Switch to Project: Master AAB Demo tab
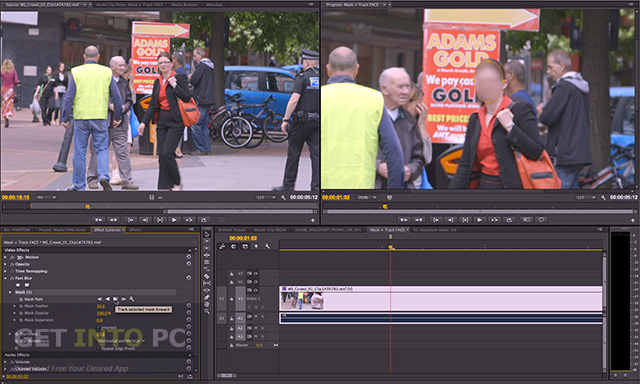Image resolution: width=640 pixels, height=384 pixels. coord(62,230)
